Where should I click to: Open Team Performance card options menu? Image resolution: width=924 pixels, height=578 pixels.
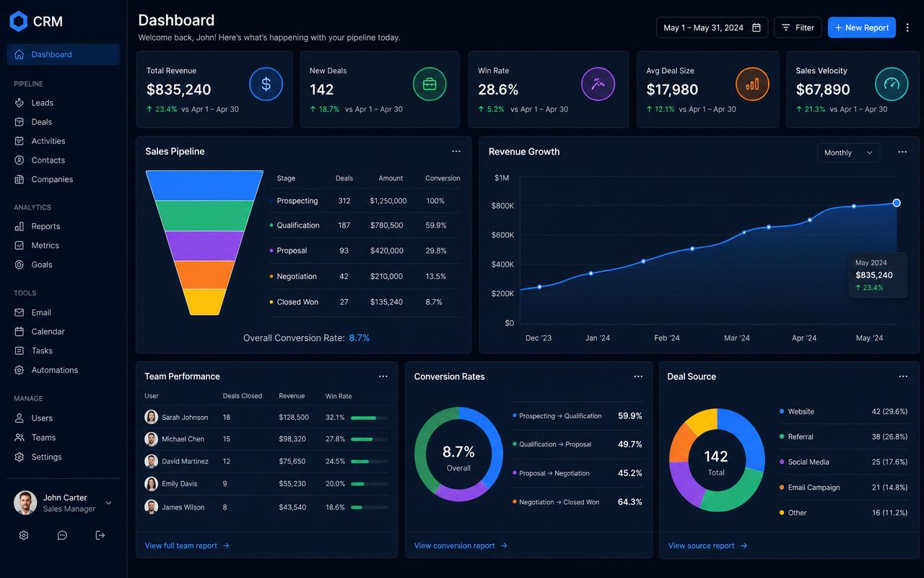tap(383, 376)
